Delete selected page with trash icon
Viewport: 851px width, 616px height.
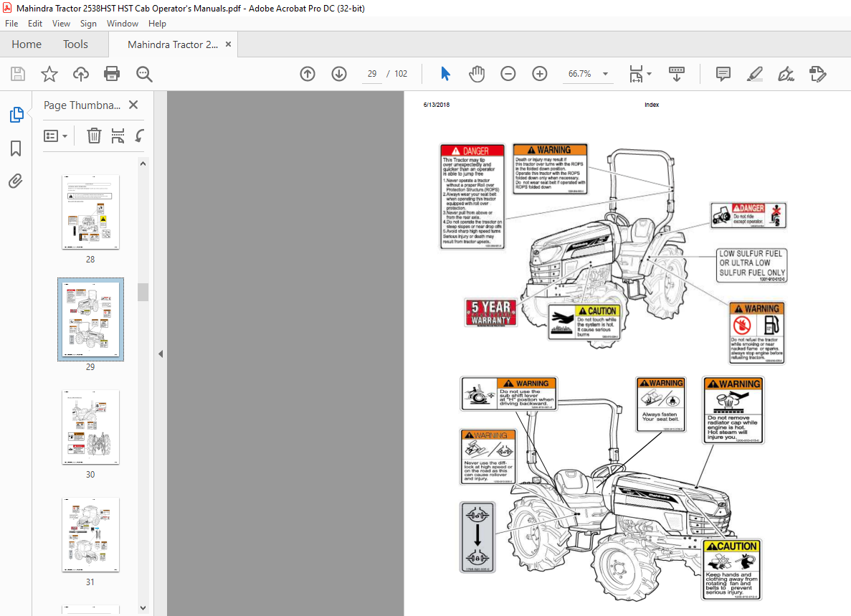coord(94,136)
